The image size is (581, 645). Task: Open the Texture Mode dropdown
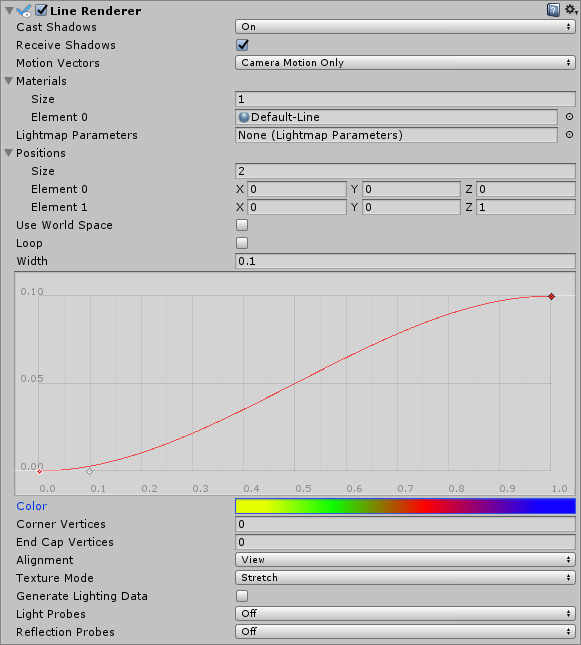pos(405,578)
